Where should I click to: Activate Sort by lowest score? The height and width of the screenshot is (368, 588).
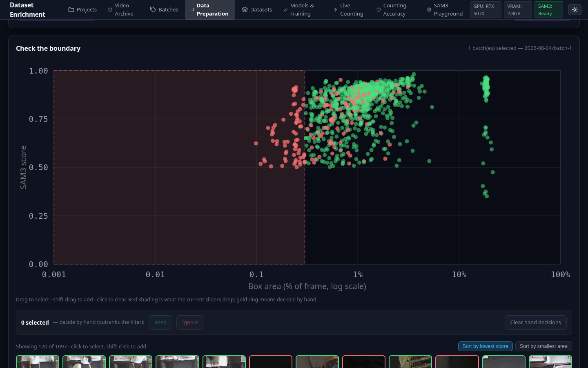pos(485,346)
